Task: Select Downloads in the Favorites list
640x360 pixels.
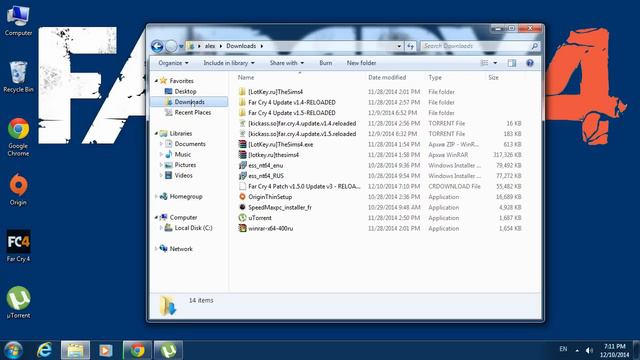Action: point(189,102)
